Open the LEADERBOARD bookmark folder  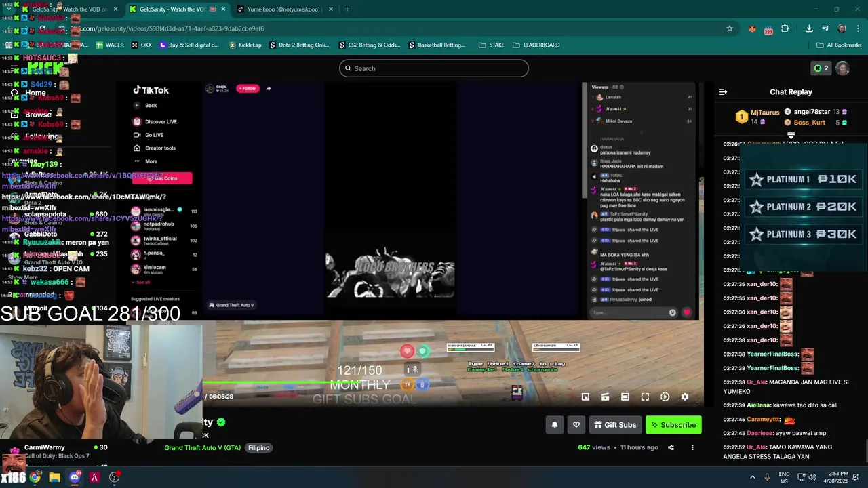[x=536, y=45]
